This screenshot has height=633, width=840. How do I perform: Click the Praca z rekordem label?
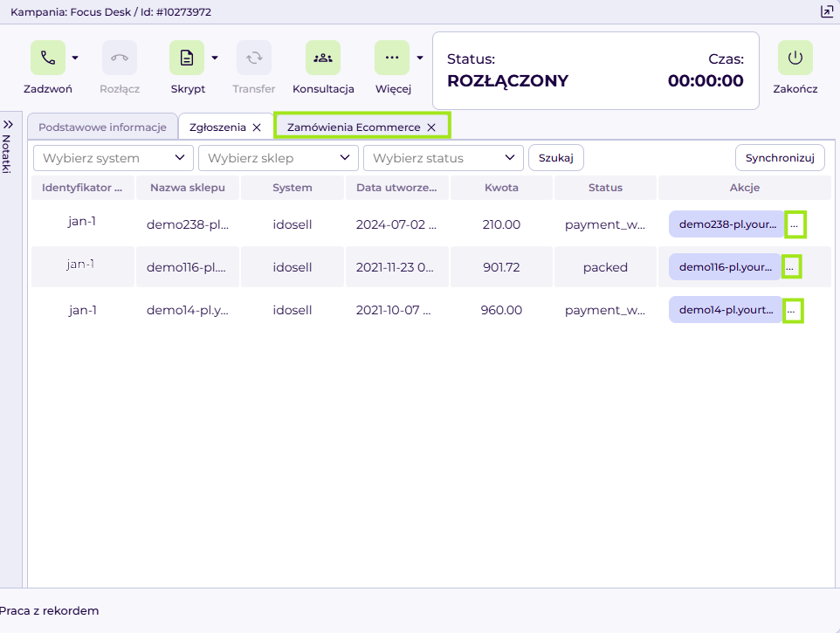pos(49,610)
